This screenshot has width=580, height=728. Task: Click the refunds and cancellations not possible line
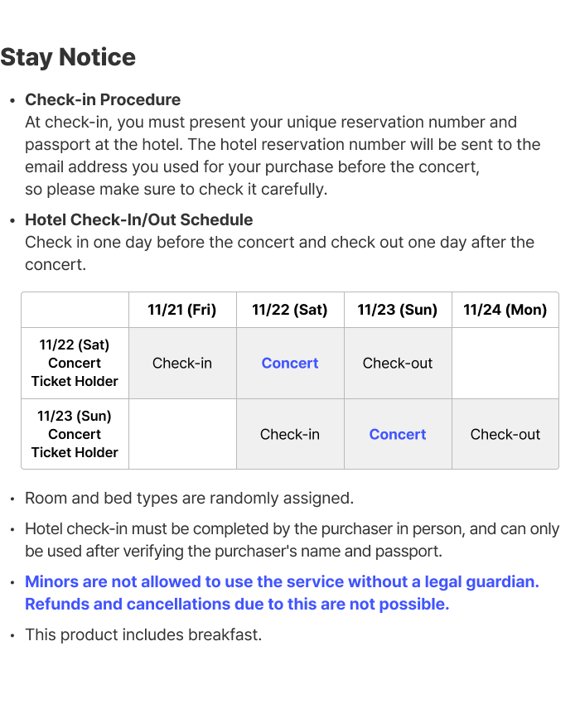(x=237, y=604)
